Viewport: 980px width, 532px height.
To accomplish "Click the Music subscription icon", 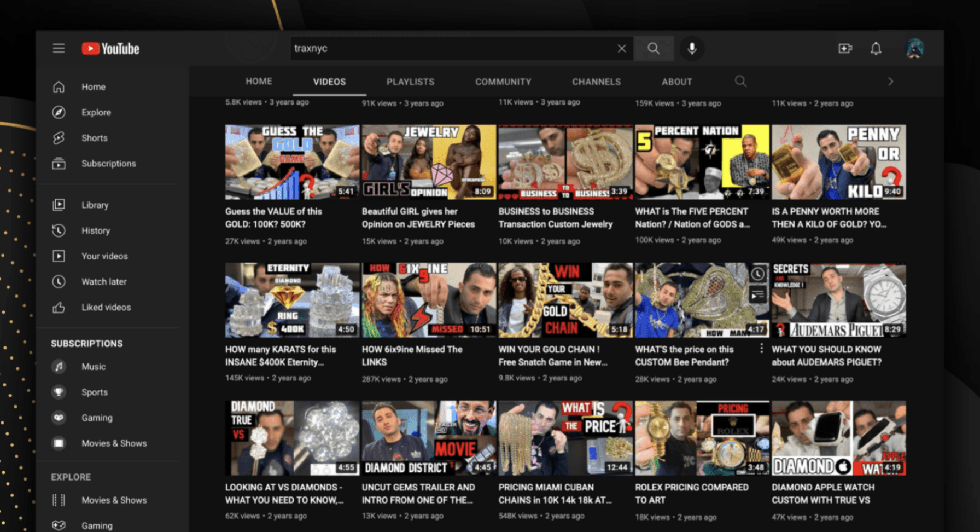I will [x=59, y=367].
